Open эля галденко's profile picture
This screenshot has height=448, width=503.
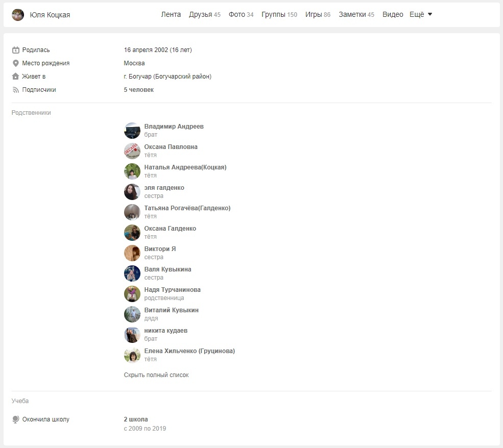[x=132, y=192]
